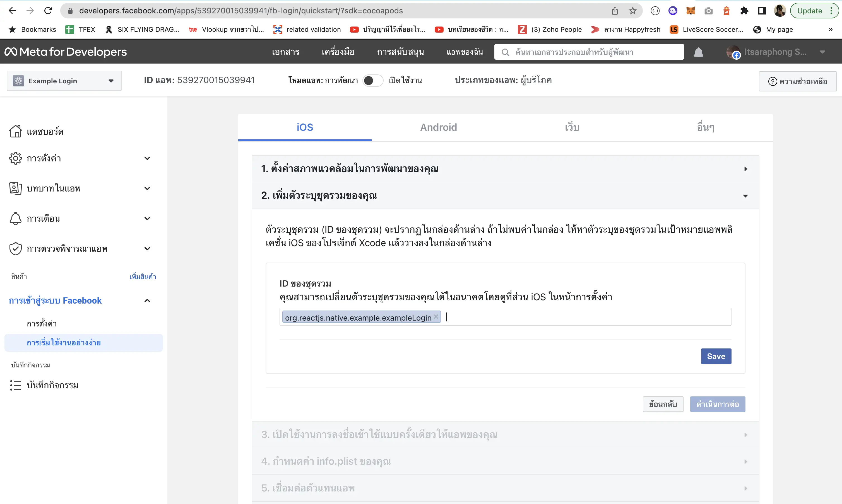The image size is (842, 504).
Task: Click the alerts bell icon in sidebar
Action: [x=16, y=218]
